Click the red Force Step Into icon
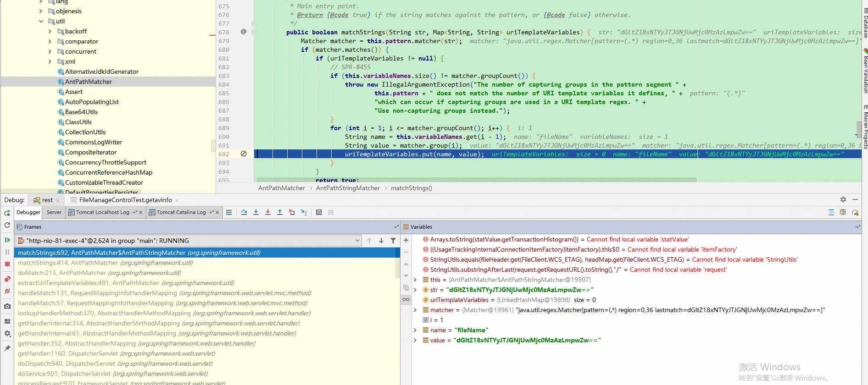 tap(268, 212)
